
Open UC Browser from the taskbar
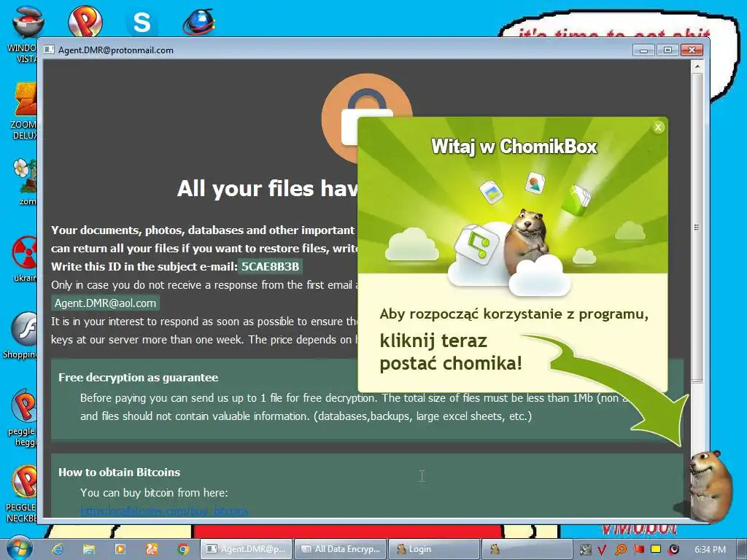152,549
